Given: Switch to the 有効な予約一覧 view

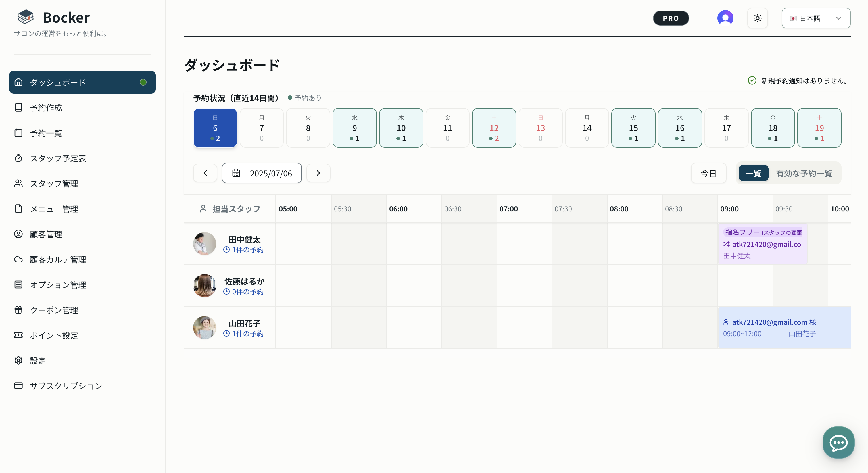Looking at the screenshot, I should tap(804, 173).
